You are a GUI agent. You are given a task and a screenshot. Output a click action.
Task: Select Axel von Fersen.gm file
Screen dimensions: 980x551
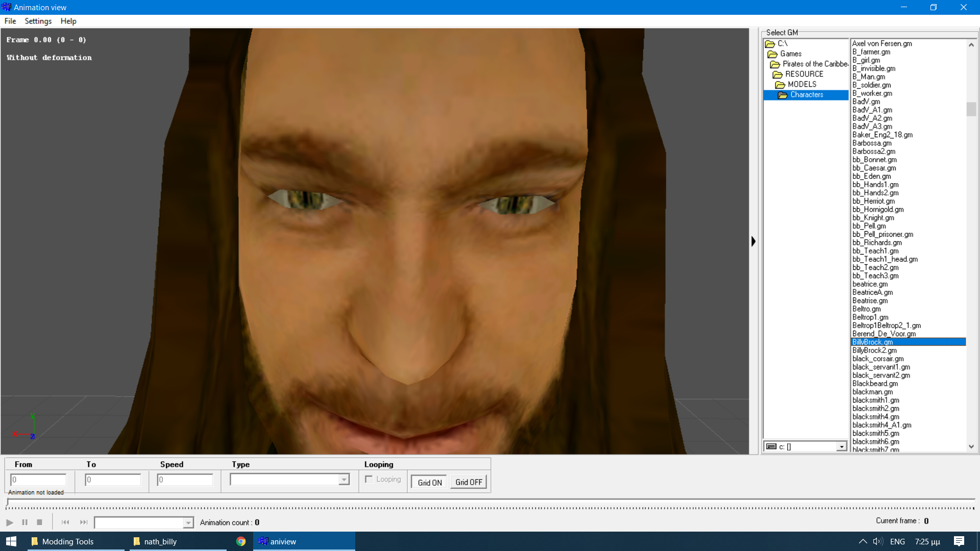(x=882, y=44)
